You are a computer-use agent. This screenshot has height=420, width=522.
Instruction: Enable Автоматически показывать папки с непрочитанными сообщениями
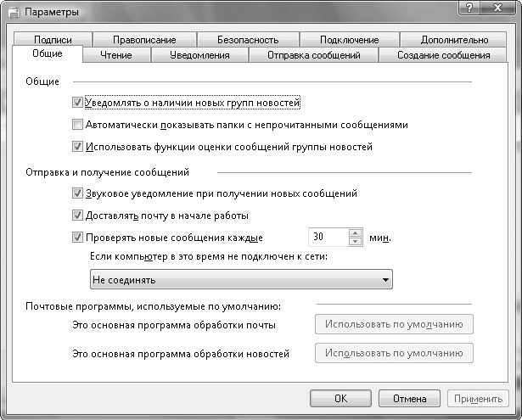click(x=78, y=125)
